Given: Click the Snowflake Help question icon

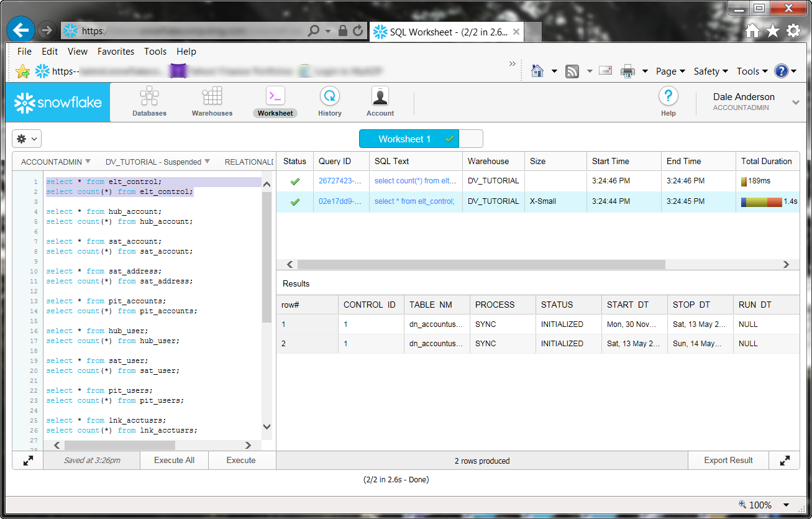Looking at the screenshot, I should coord(668,97).
